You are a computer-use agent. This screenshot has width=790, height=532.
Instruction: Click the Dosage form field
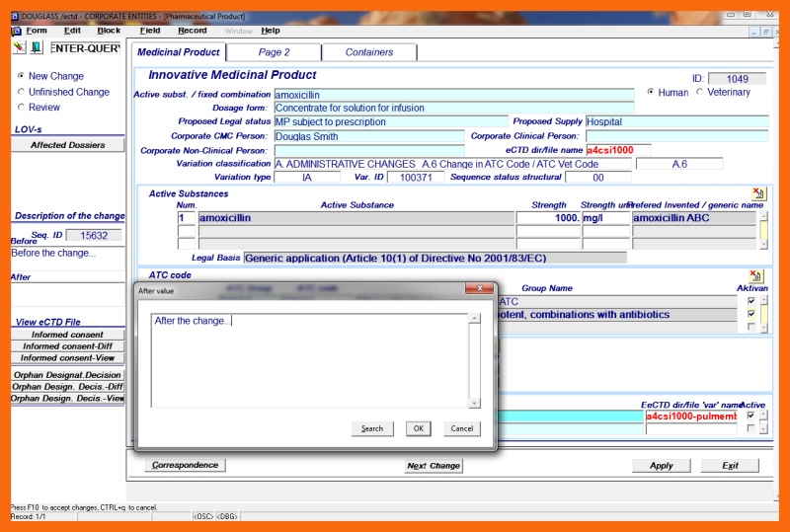click(454, 108)
